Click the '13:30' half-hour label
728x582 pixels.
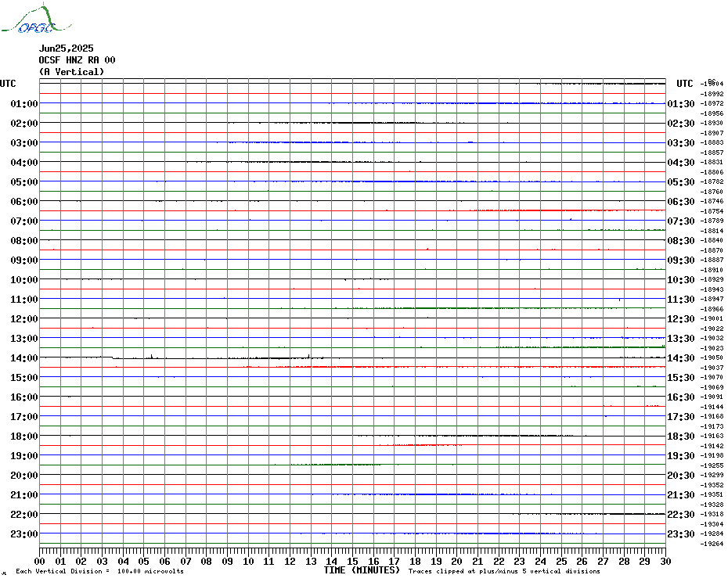tap(681, 339)
